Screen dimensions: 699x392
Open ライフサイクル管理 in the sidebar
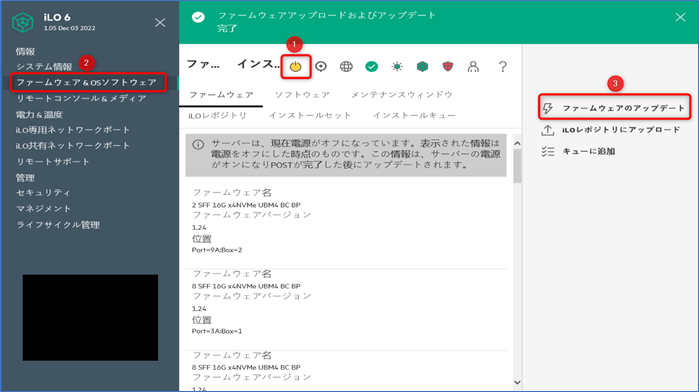tap(58, 225)
